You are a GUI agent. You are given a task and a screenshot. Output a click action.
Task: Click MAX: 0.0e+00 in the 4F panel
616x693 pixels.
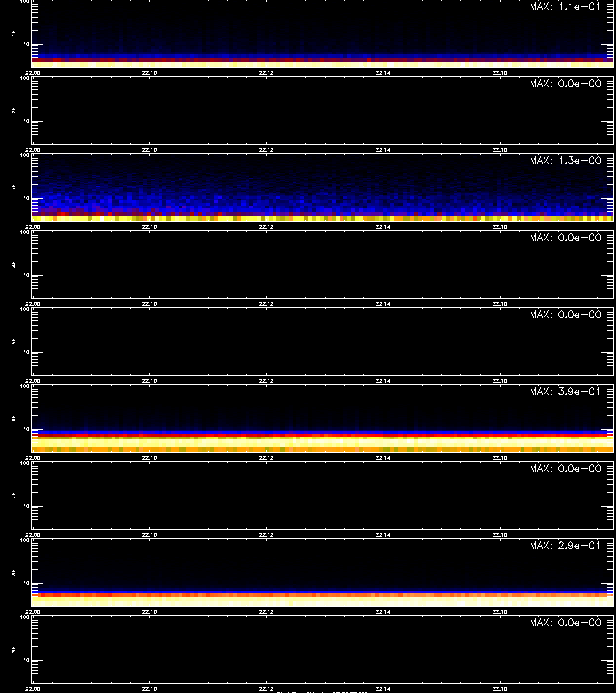coord(565,237)
